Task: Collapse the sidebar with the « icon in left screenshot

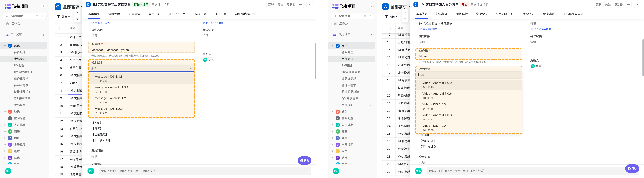Action: click(43, 6)
